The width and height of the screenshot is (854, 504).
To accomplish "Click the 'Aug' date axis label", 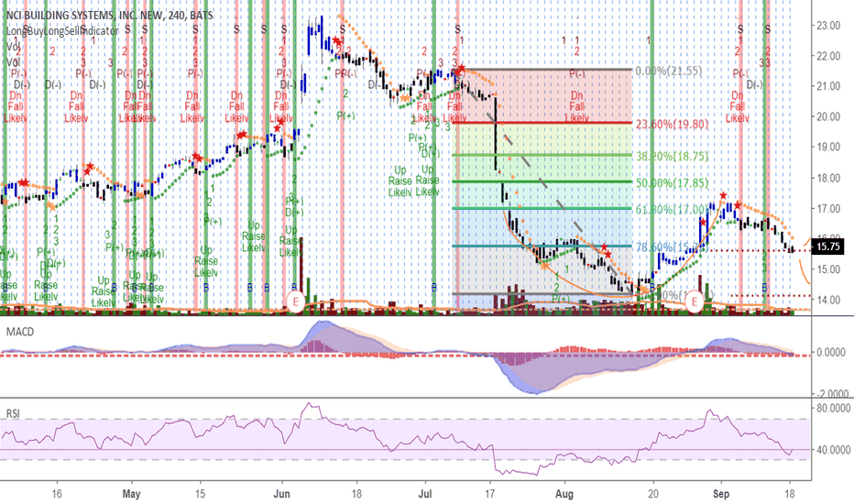I will tap(564, 494).
